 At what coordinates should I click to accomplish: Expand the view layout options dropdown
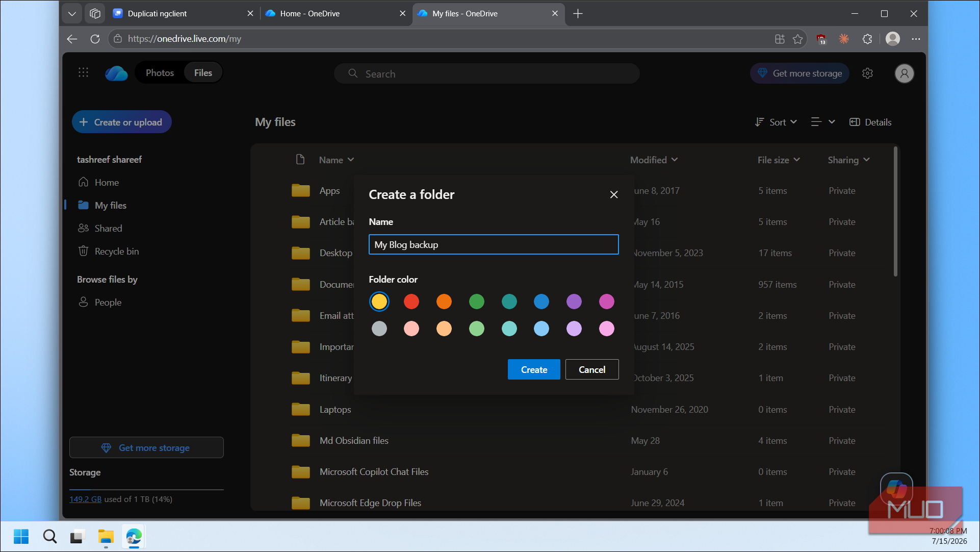(x=823, y=122)
